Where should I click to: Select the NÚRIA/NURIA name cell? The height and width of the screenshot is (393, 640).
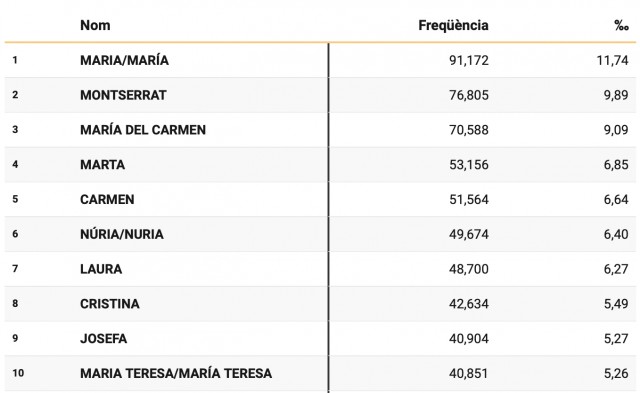click(122, 234)
